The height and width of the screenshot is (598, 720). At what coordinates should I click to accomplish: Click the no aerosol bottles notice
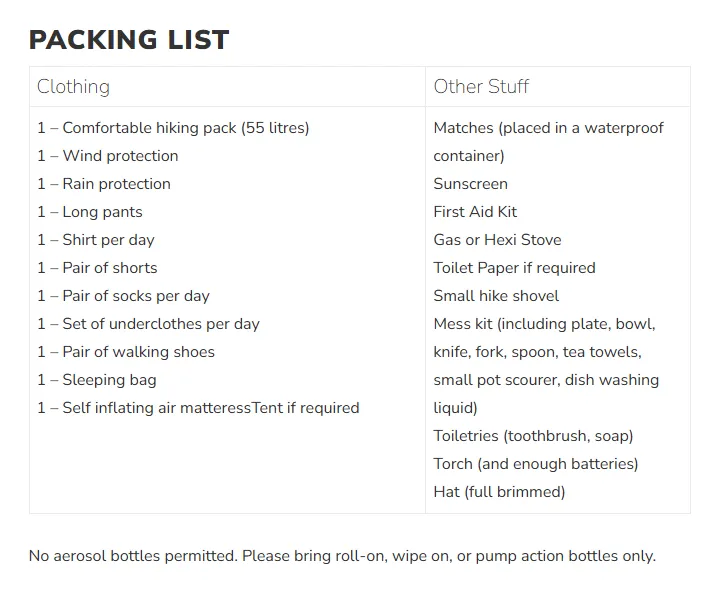coord(342,556)
